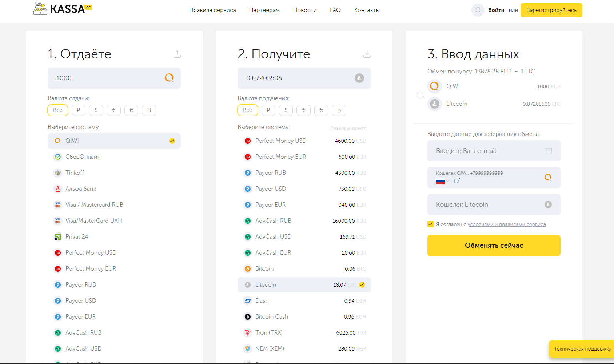614x364 pixels.
Task: Click the Litecoin icon in wallet field
Action: pyautogui.click(x=548, y=205)
